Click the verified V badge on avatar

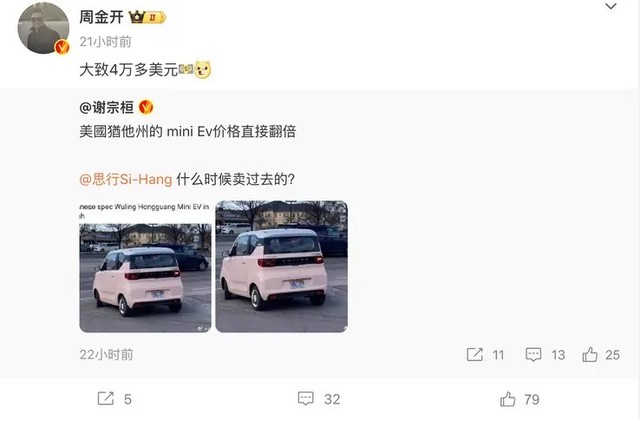point(62,47)
